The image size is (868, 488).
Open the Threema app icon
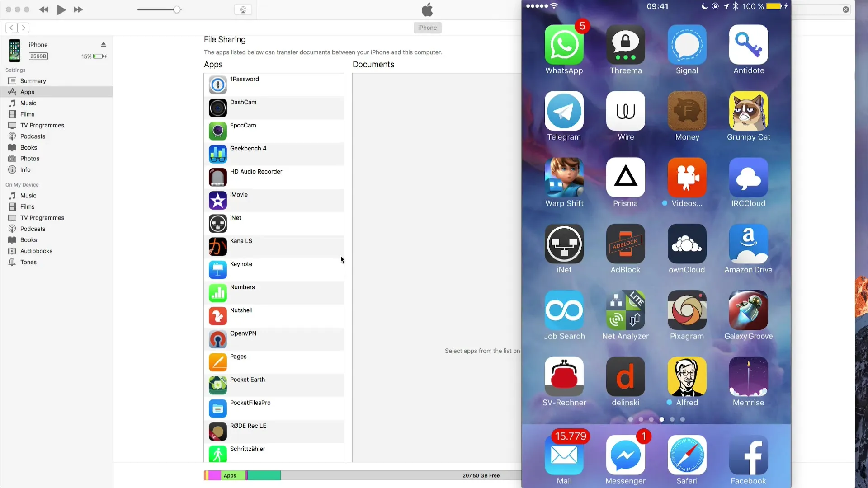(625, 45)
